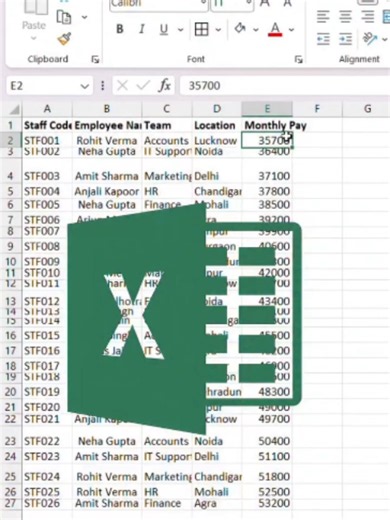Screen dimensions: 390x520
Task: Click the Calibri font name box
Action: coord(159,5)
